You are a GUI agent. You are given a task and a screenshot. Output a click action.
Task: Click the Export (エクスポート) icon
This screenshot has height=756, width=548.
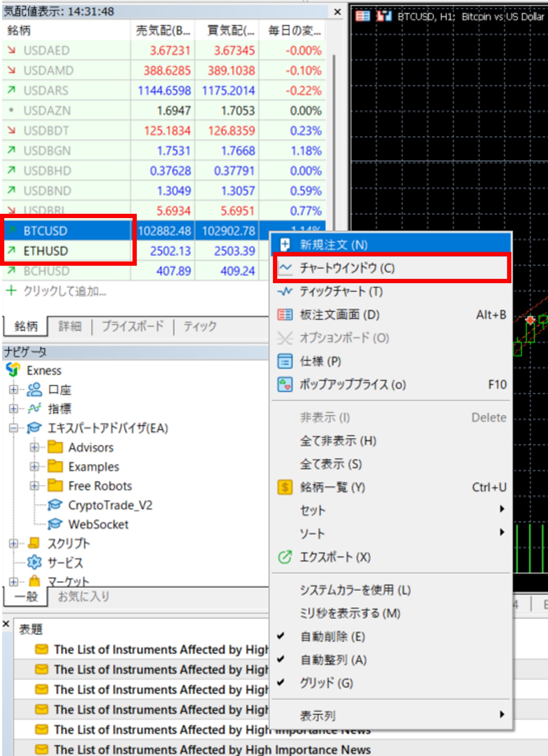pos(285,557)
